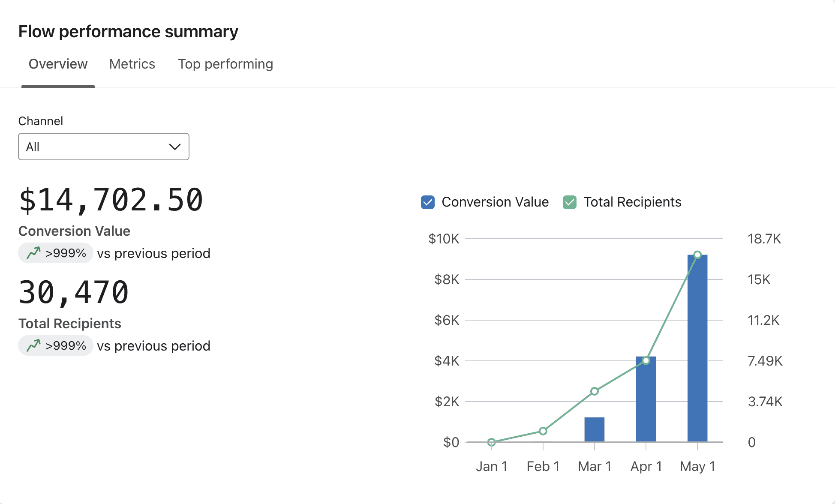Open the Channel dropdown

[103, 147]
